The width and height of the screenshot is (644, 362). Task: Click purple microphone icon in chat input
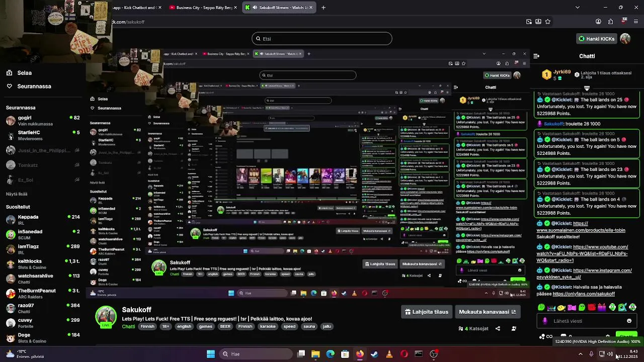[545, 321]
